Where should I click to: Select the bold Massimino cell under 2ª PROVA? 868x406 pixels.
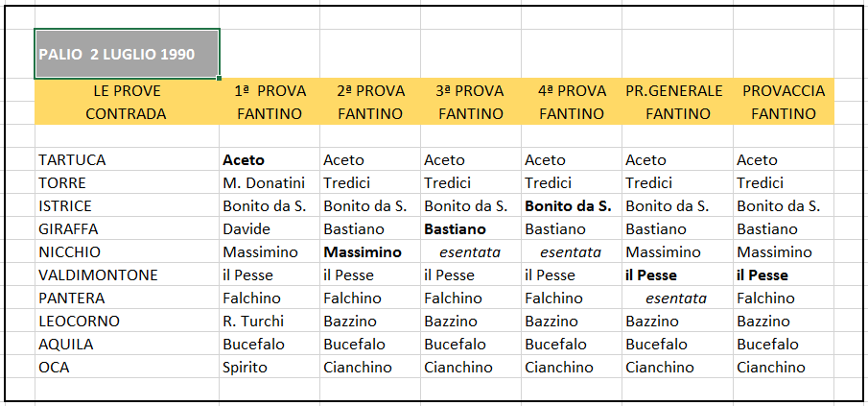tap(370, 252)
